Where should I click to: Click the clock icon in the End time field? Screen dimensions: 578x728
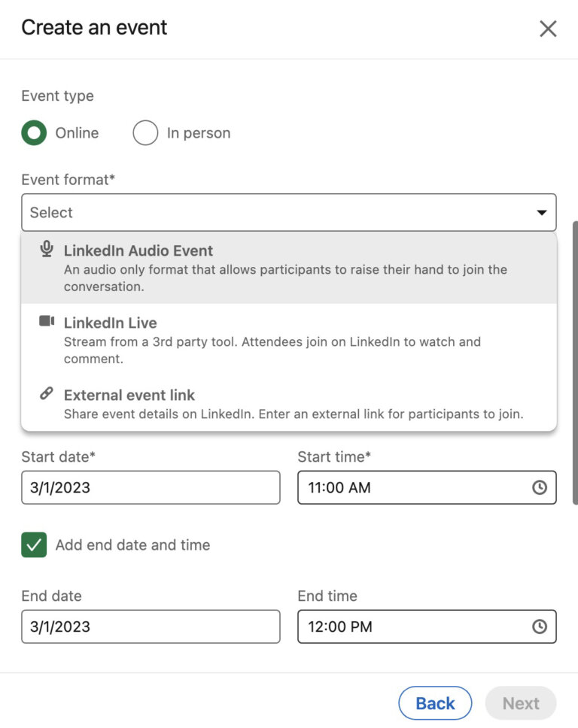(540, 626)
